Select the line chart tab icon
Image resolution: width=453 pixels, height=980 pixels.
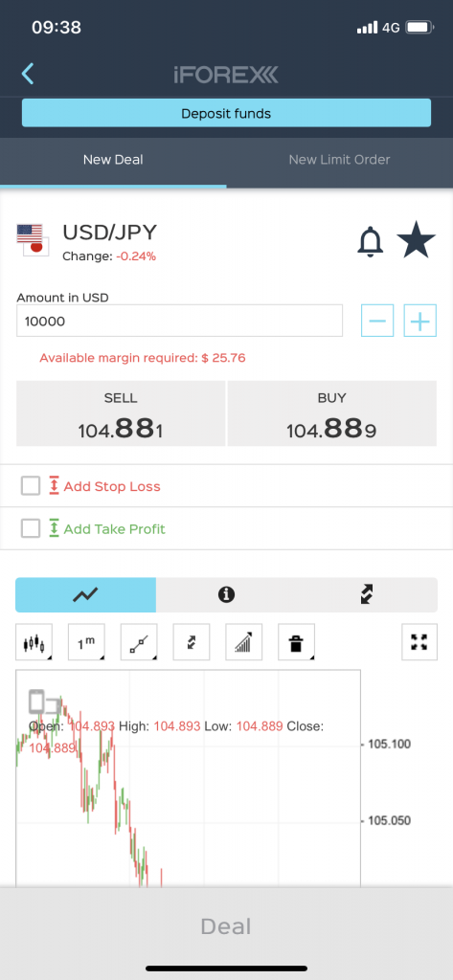click(86, 595)
